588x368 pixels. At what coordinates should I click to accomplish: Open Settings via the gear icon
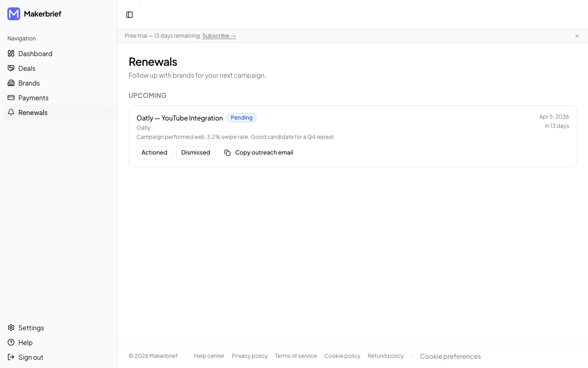coord(11,328)
